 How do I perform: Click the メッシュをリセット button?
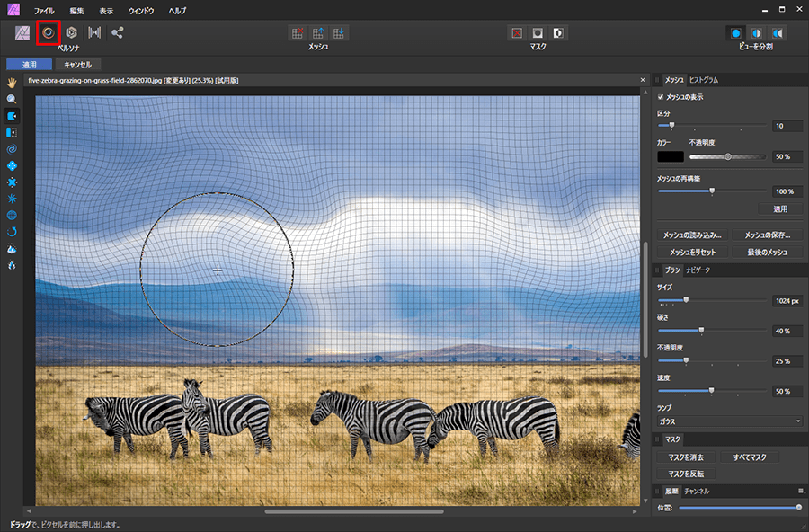coord(693,252)
